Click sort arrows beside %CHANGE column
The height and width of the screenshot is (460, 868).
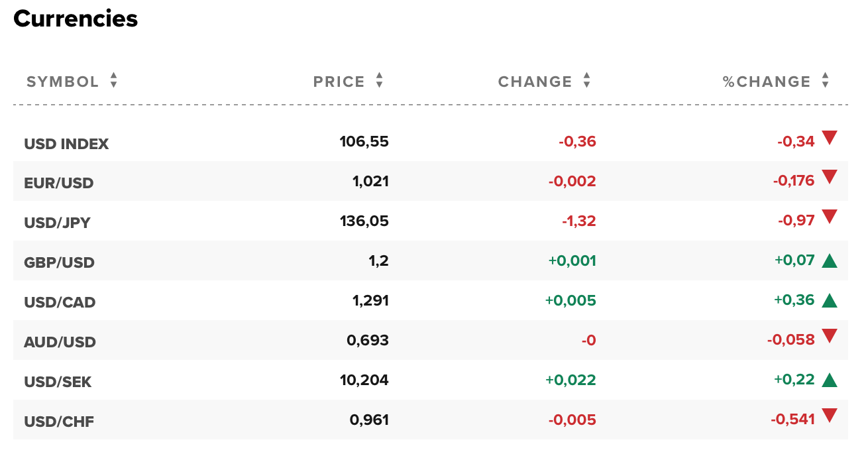coord(825,81)
